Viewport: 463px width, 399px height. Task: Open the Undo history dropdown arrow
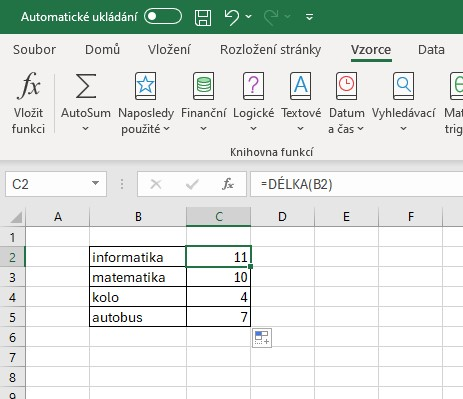248,16
